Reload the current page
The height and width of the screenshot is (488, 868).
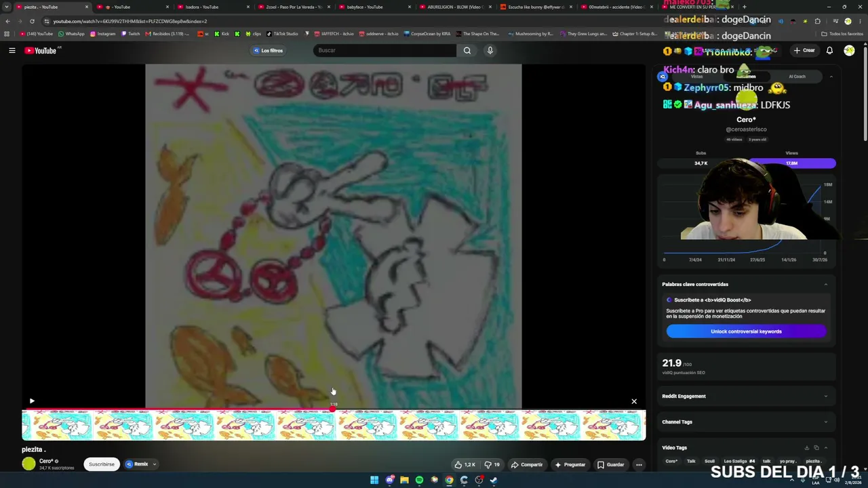click(32, 21)
